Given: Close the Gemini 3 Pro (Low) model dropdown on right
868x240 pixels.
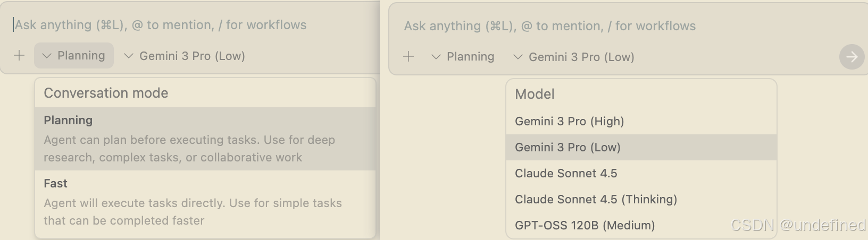Looking at the screenshot, I should tap(574, 57).
